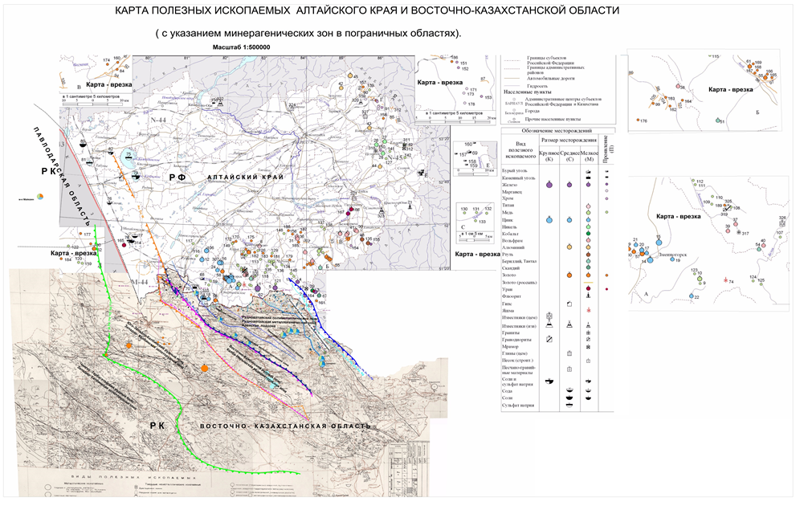
Task: Click the medium lime limestone triangle symbol
Action: coord(569,324)
